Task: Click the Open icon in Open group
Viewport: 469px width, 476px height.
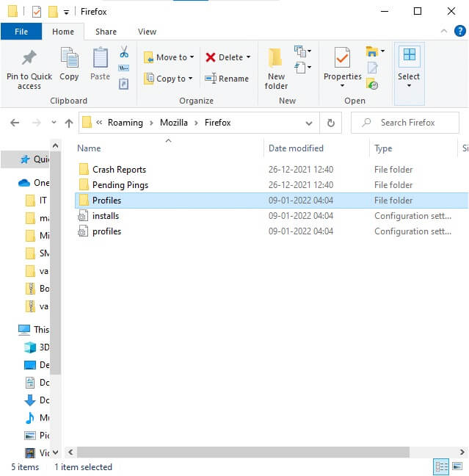Action: (371, 51)
